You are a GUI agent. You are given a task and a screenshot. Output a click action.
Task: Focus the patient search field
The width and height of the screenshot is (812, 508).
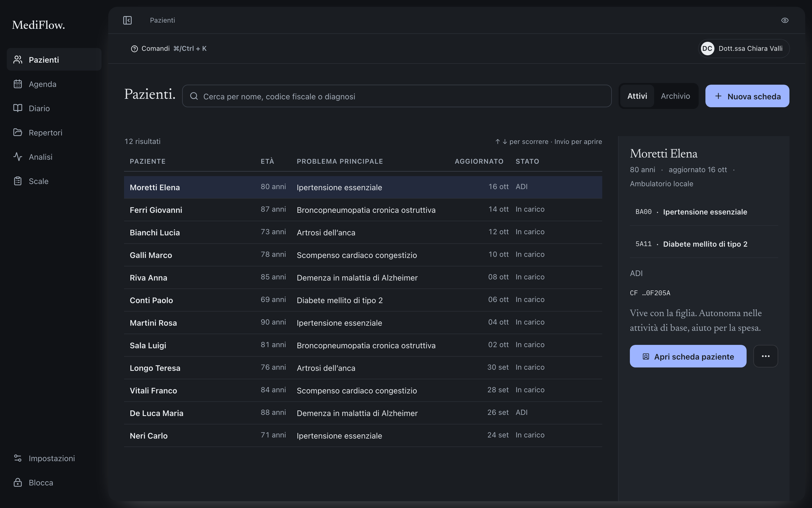(x=397, y=96)
